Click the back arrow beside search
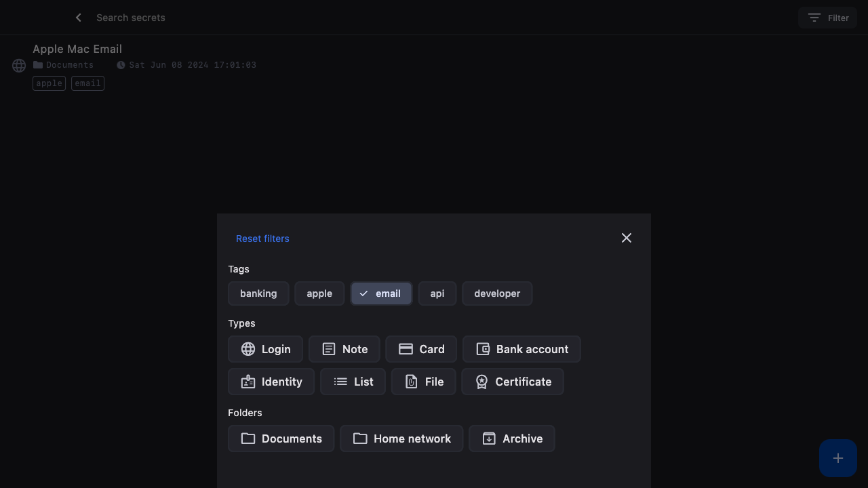 coord(79,18)
